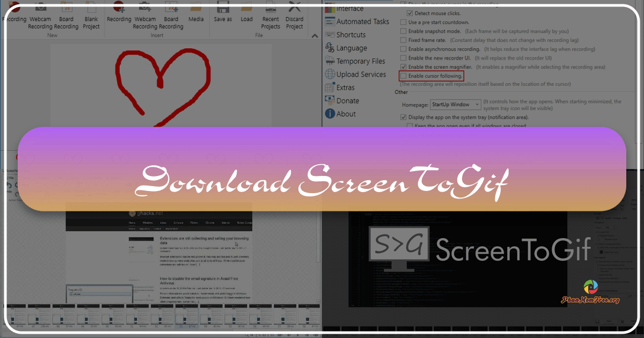Collapse the ribbon with the chevron arrow
The width and height of the screenshot is (644, 338).
coord(314,35)
